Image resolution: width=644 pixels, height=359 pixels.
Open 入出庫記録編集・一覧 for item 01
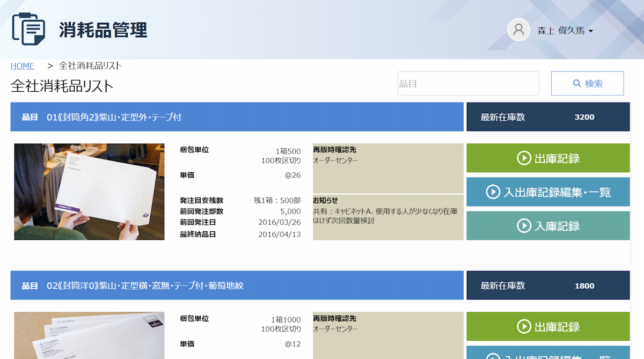pos(548,192)
